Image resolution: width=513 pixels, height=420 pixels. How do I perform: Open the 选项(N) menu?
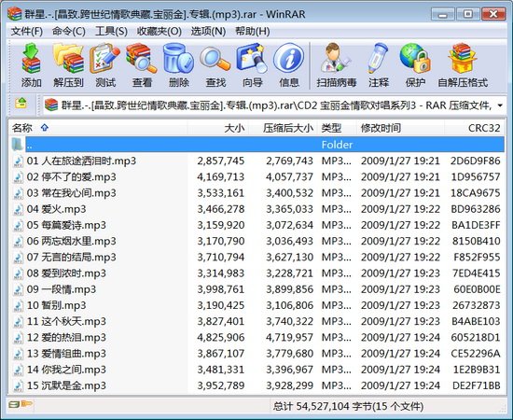coord(208,32)
